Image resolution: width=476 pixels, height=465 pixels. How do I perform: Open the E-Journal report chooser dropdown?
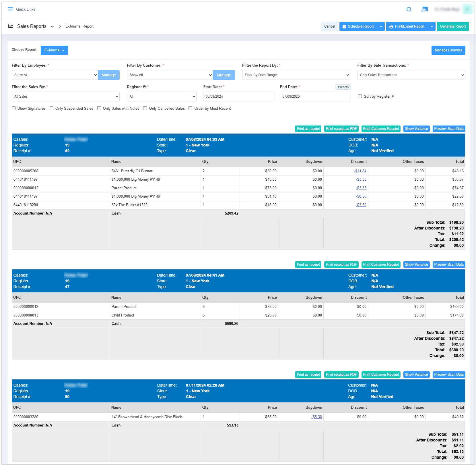(x=54, y=50)
